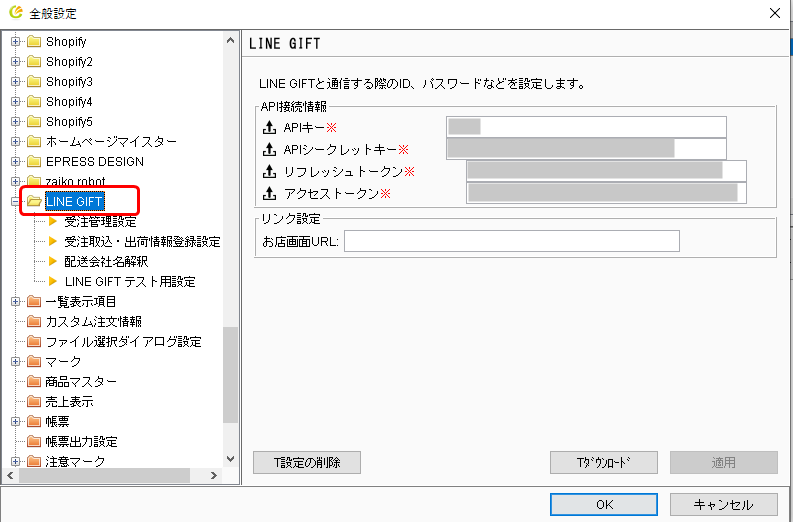Open LINE GIFT テスト用設定 item
This screenshot has height=522, width=793.
point(130,281)
